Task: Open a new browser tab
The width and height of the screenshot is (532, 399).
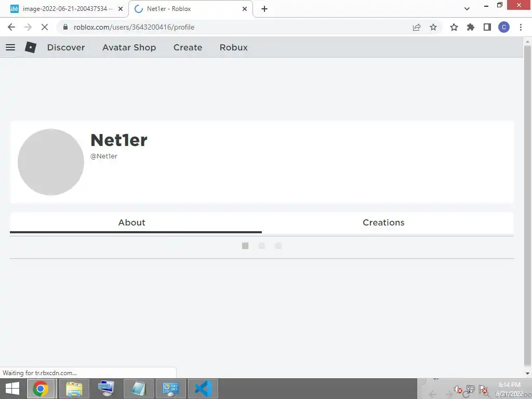Action: 264,9
